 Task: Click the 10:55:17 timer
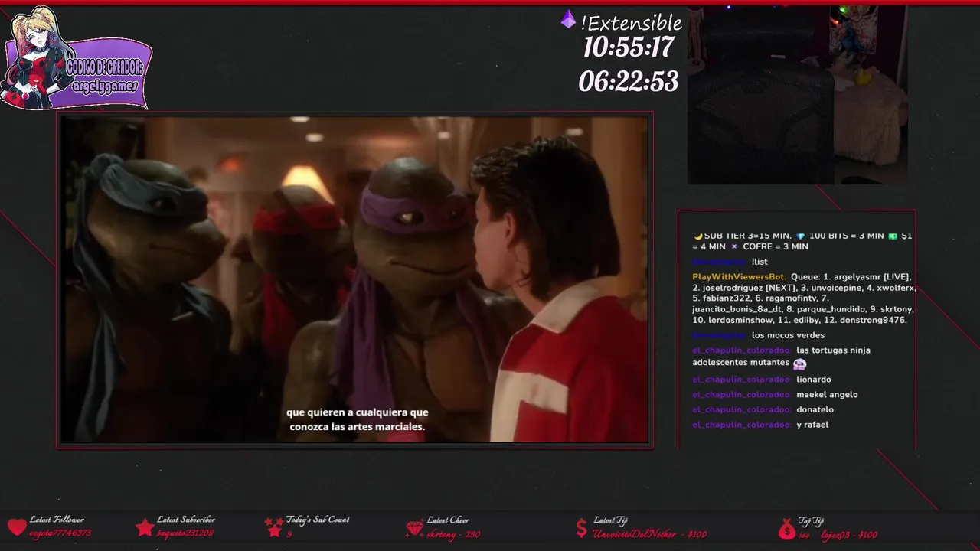coord(629,47)
